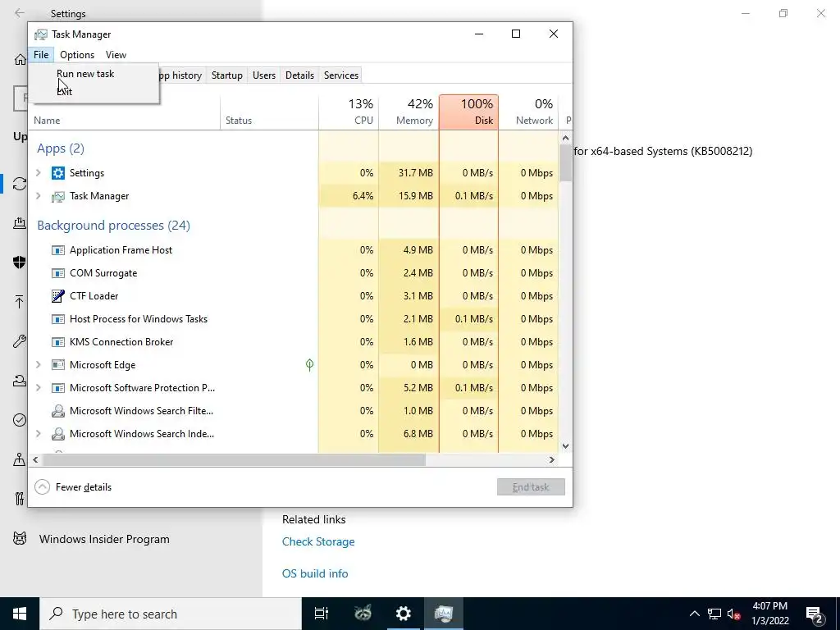Click the horizontal scrollbar right arrow

552,459
